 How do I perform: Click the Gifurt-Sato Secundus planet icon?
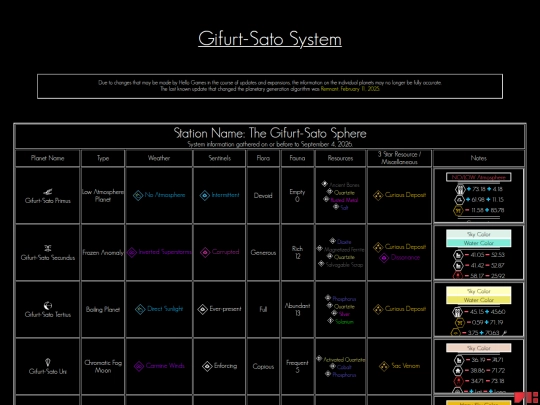coord(48,248)
